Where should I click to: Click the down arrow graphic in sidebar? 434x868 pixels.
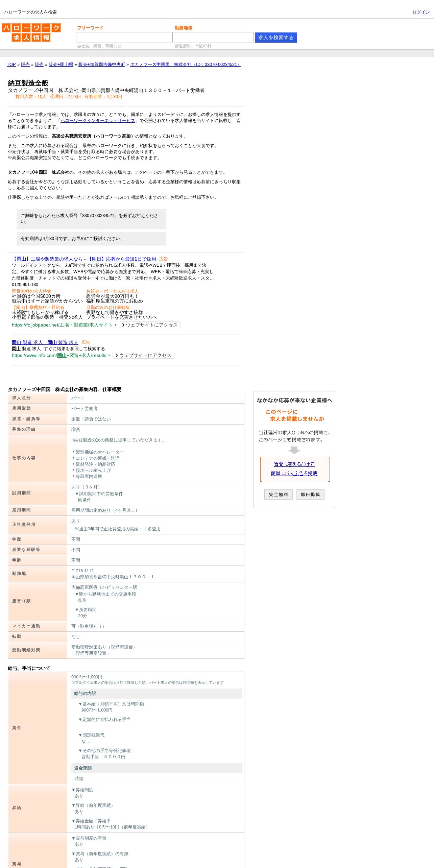294,450
